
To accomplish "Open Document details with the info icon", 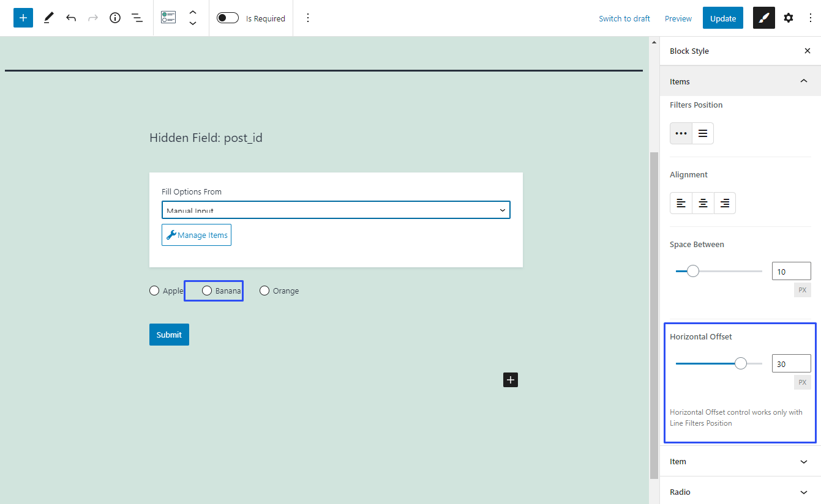I will (114, 18).
